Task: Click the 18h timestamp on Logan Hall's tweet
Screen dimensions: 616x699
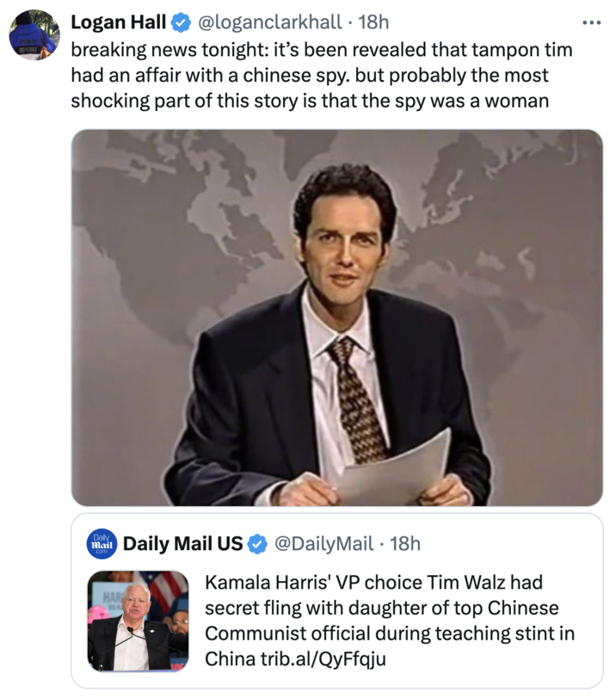Action: (x=374, y=21)
